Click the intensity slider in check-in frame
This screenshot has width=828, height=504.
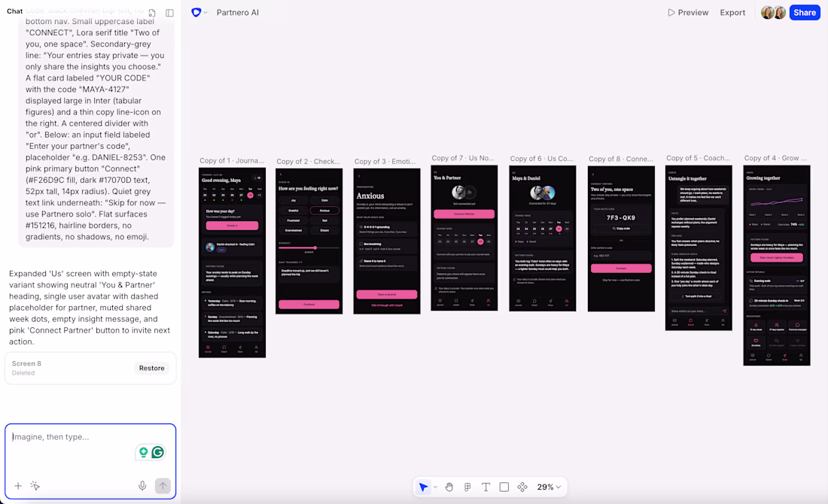[x=309, y=247]
